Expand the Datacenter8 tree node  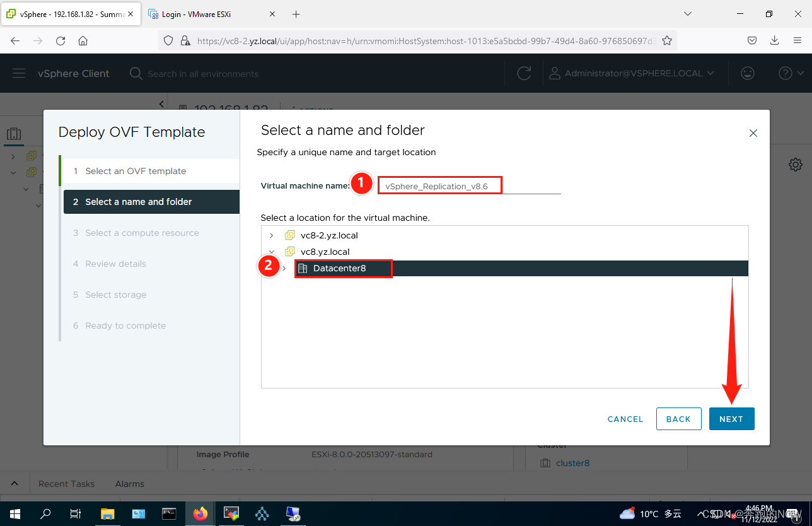tap(284, 268)
